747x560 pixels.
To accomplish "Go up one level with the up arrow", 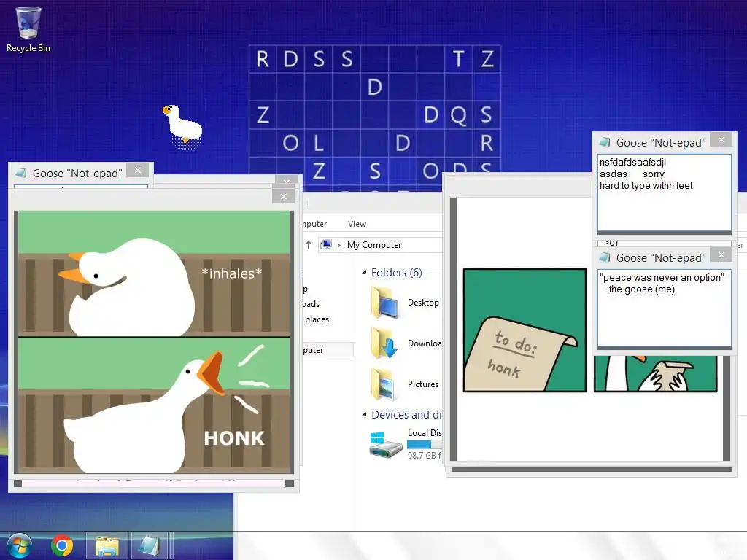I will [x=309, y=245].
